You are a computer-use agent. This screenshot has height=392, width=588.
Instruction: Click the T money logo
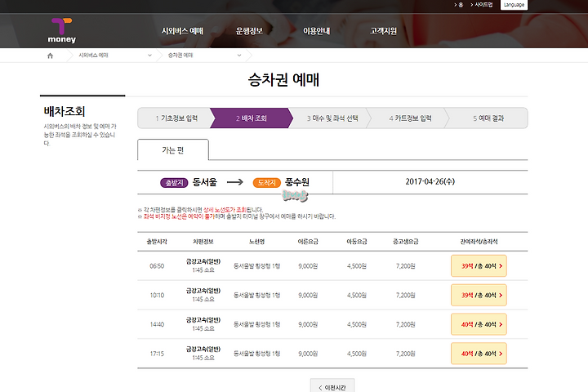[62, 30]
